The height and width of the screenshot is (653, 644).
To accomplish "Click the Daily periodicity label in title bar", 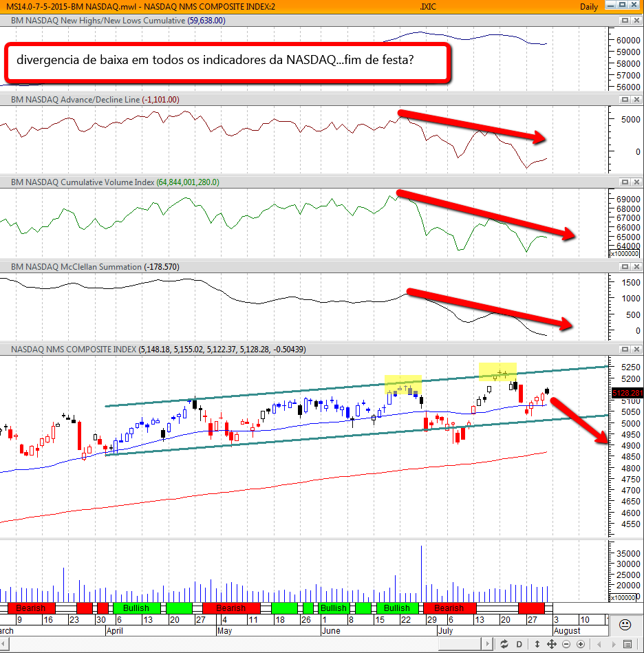I will (x=589, y=7).
